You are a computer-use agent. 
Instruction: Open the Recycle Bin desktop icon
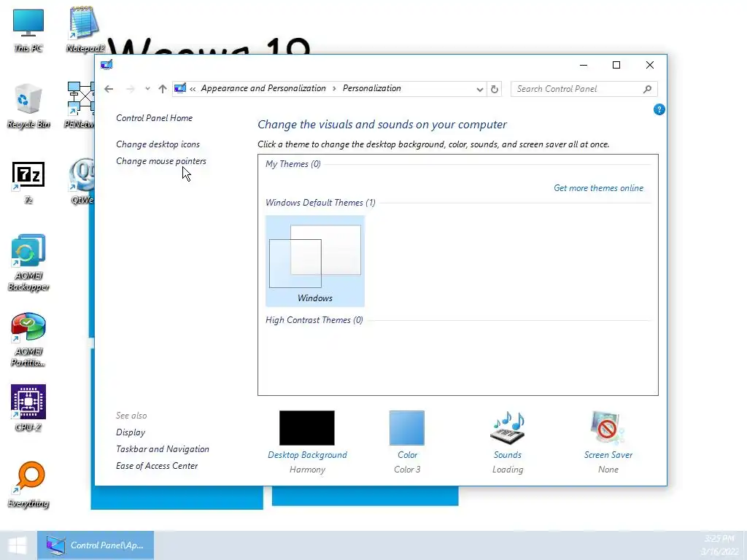click(x=28, y=106)
